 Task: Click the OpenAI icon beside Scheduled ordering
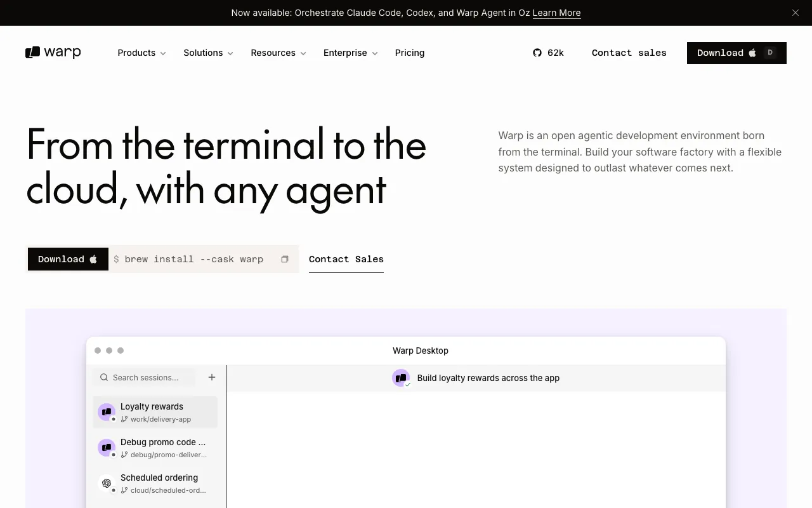[107, 483]
